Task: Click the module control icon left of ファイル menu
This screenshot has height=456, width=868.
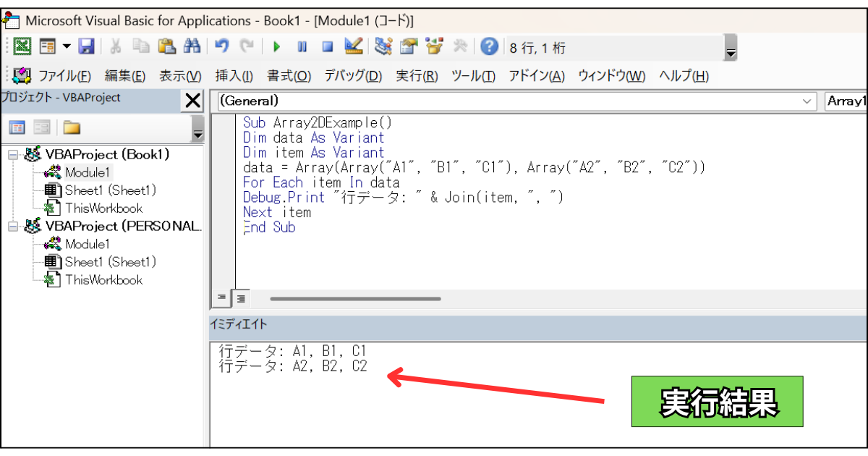Action: pyautogui.click(x=22, y=75)
